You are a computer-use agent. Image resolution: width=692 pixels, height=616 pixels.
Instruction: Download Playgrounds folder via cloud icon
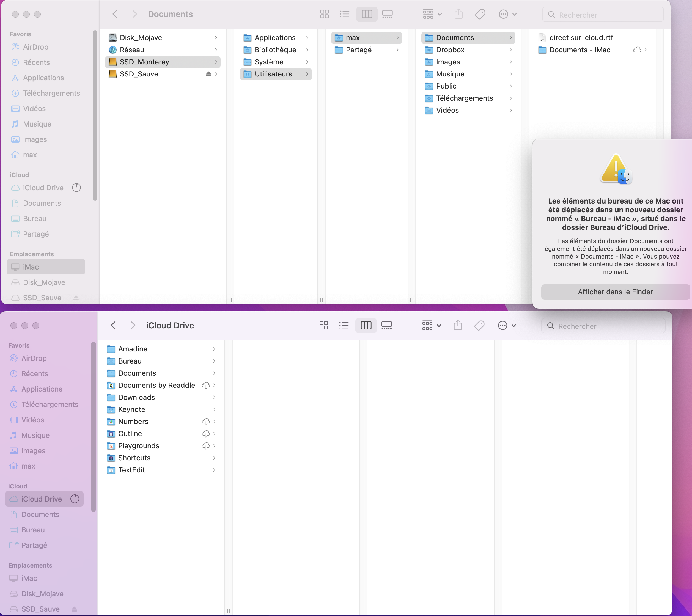pyautogui.click(x=205, y=446)
